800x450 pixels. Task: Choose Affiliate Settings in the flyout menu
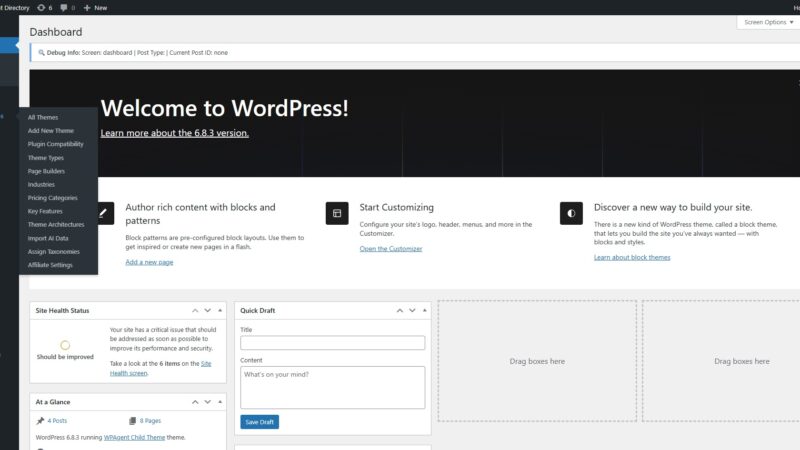pos(50,265)
